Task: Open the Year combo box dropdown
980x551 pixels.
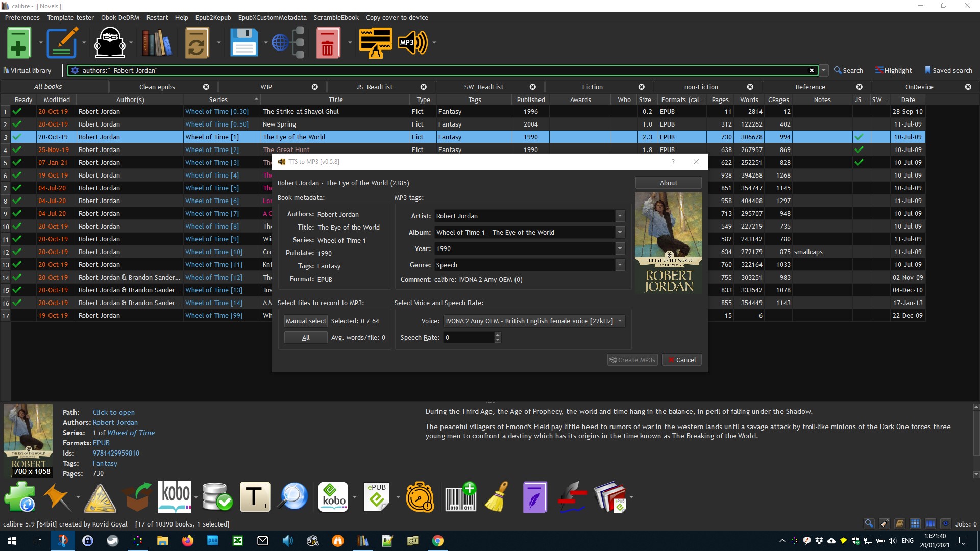Action: pyautogui.click(x=620, y=248)
